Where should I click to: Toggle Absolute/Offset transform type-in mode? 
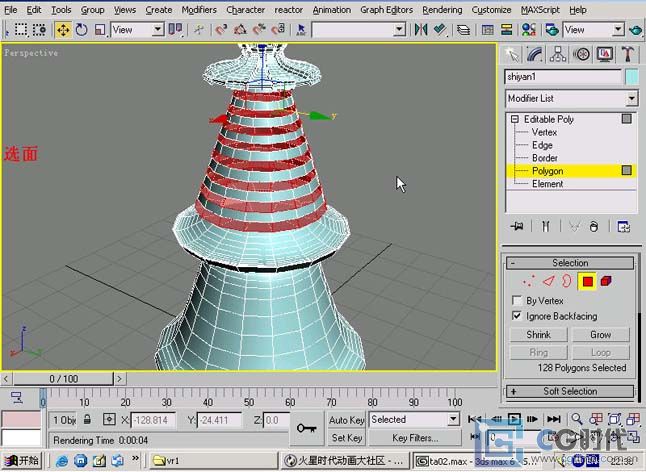tap(109, 419)
